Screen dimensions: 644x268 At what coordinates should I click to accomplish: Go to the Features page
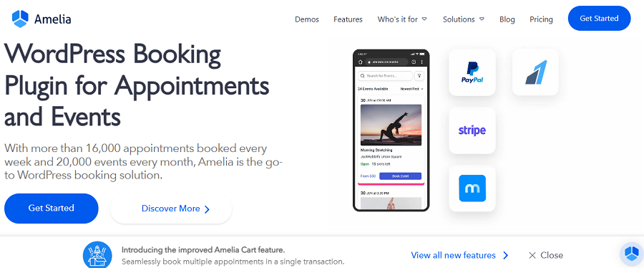348,19
